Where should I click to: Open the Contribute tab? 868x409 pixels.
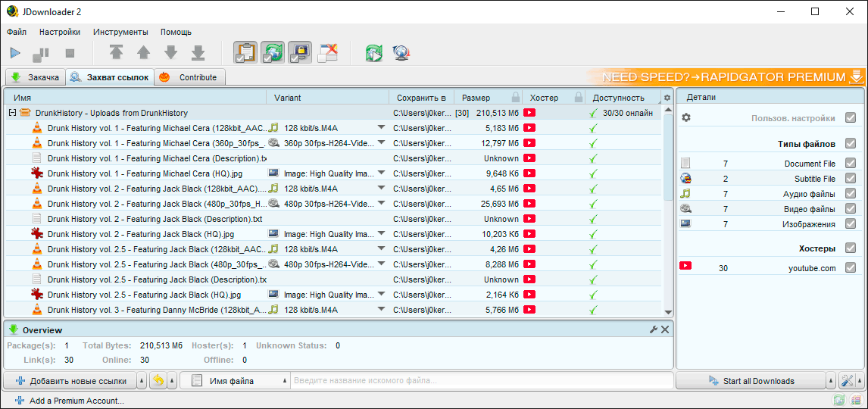[x=189, y=77]
